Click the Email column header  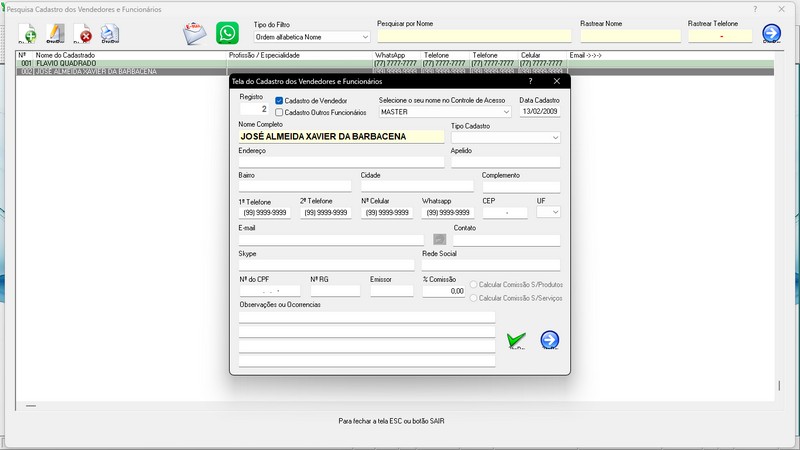pos(586,55)
